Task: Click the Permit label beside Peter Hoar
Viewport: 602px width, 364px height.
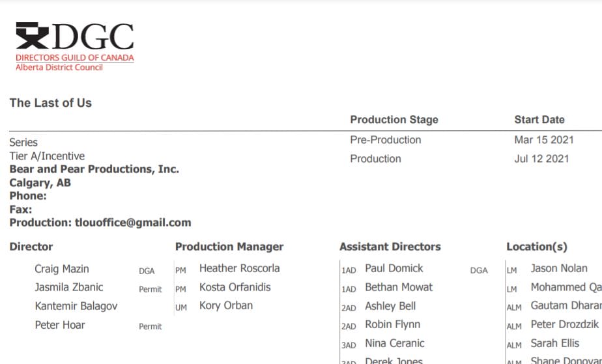Action: point(150,326)
